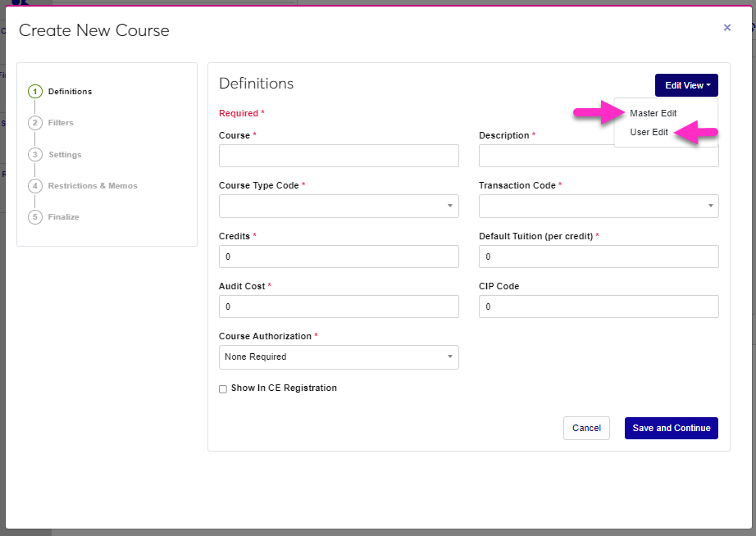Choose User Edit menu option
Image resolution: width=756 pixels, height=536 pixels.
click(x=649, y=132)
